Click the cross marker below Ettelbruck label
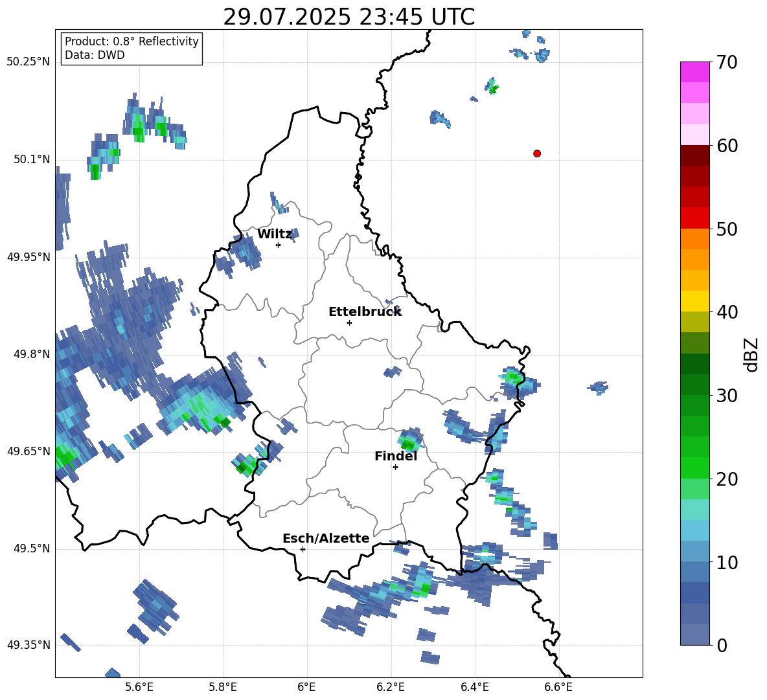Image resolution: width=767 pixels, height=700 pixels. coord(349,322)
